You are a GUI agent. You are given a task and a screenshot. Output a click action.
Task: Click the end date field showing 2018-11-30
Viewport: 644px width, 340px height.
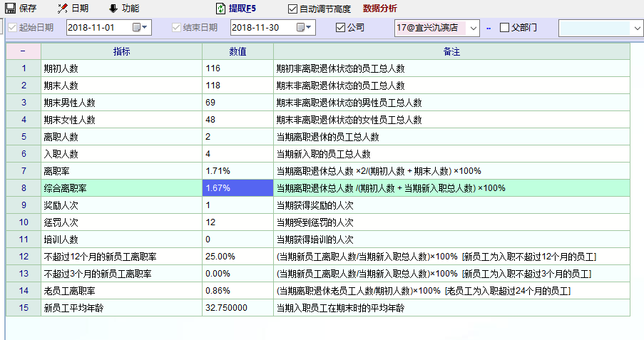click(262, 28)
